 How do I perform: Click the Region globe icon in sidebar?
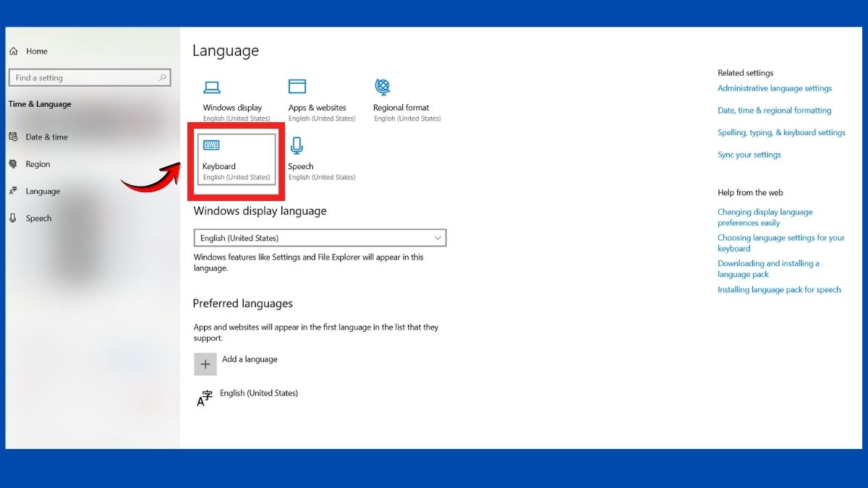tap(13, 164)
